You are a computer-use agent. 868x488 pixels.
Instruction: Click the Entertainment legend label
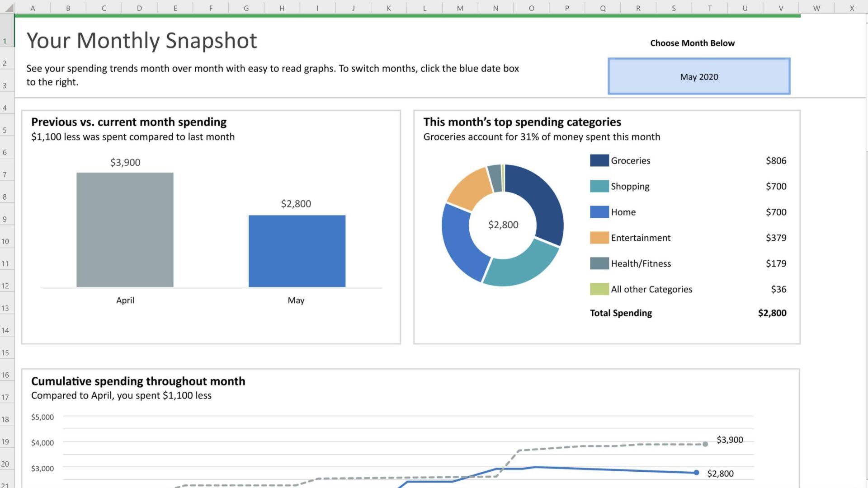641,238
